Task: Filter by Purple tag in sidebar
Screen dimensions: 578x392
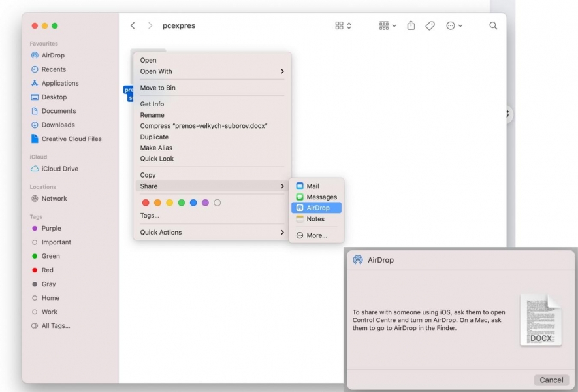Action: 46,228
